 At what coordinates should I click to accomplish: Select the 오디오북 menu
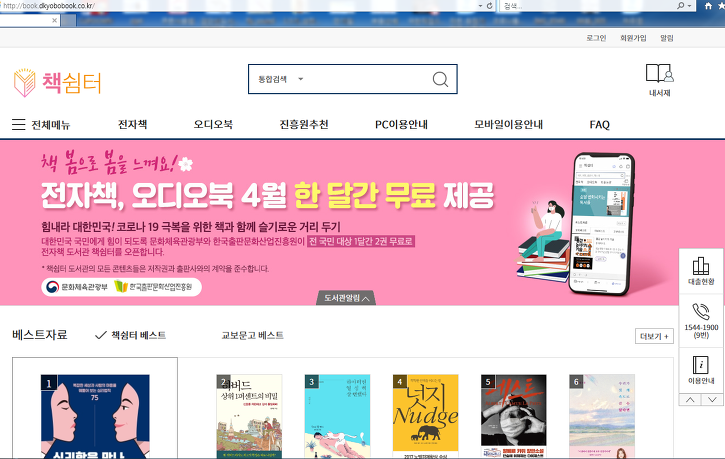(x=213, y=124)
